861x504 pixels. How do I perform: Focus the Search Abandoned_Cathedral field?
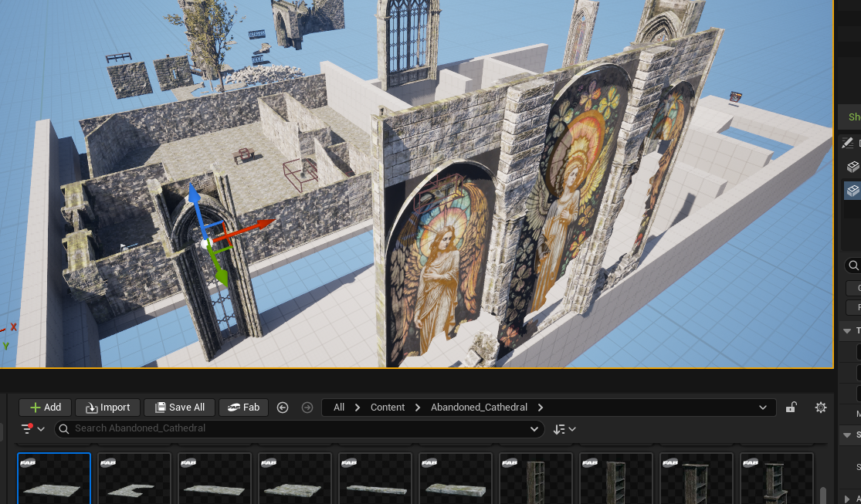[x=300, y=429]
